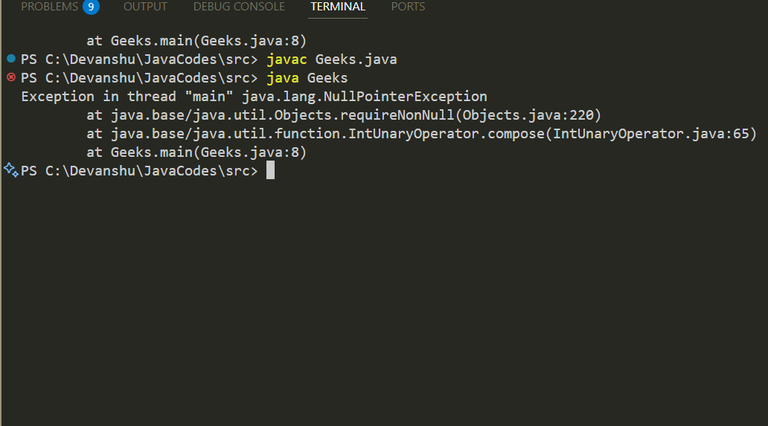
Task: Select the TERMINAL tab
Action: 338,7
